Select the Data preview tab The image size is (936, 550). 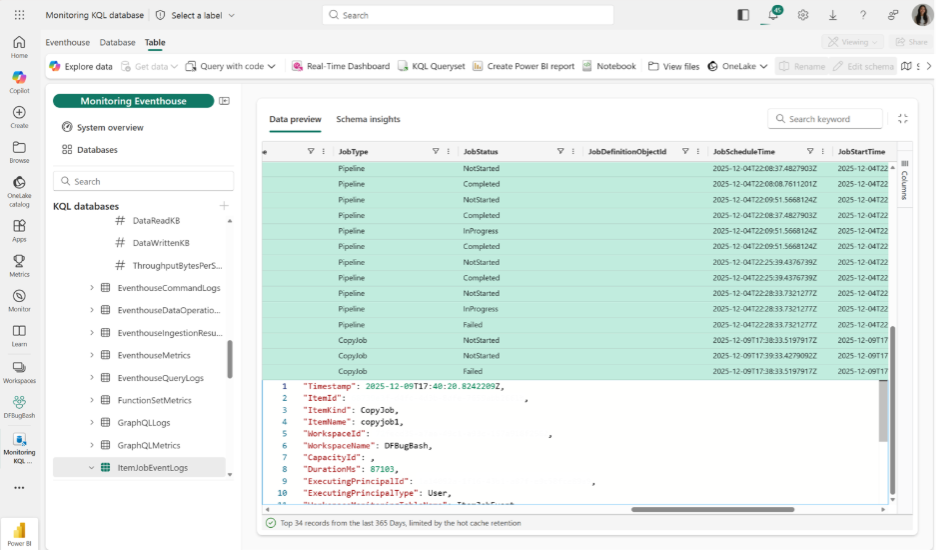[295, 119]
